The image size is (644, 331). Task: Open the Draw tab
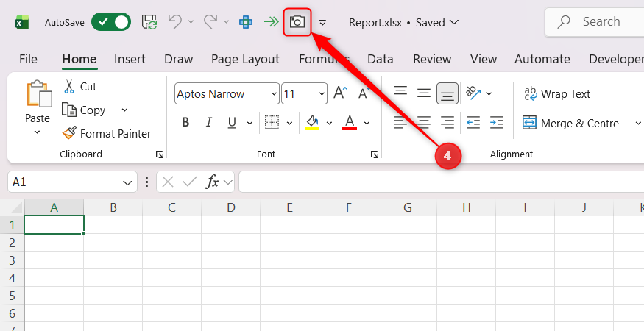(x=179, y=59)
